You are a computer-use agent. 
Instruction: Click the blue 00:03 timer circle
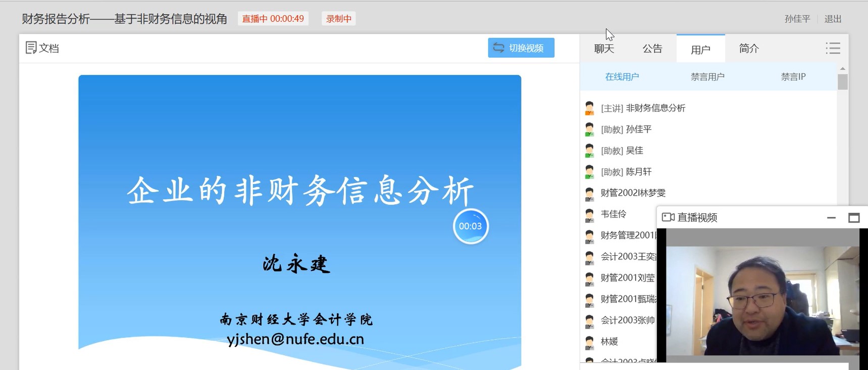click(x=470, y=226)
